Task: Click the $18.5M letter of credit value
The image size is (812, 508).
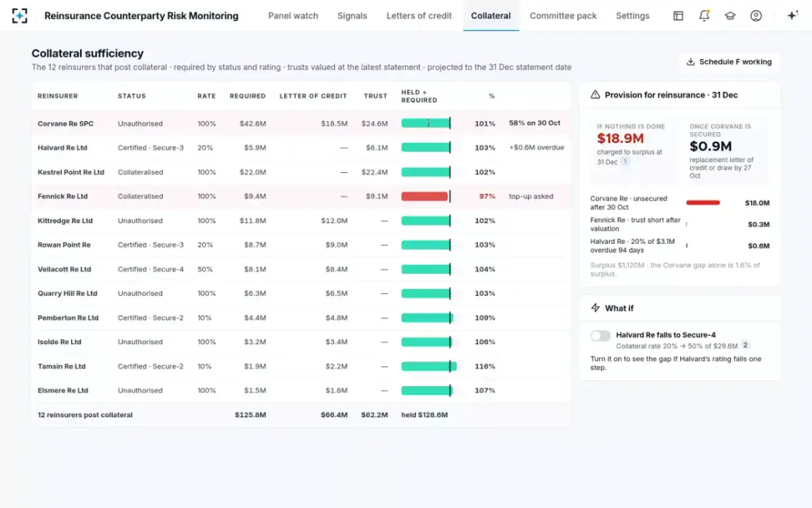Action: point(334,123)
